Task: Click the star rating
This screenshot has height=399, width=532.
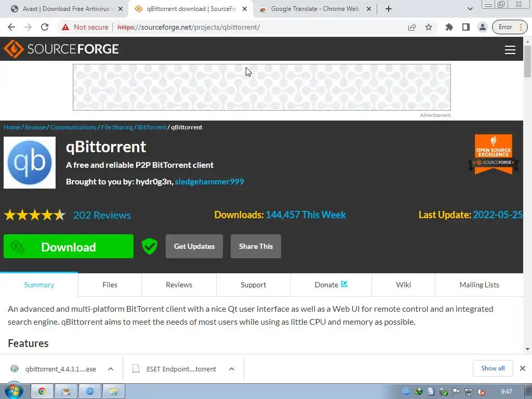Action: click(35, 215)
